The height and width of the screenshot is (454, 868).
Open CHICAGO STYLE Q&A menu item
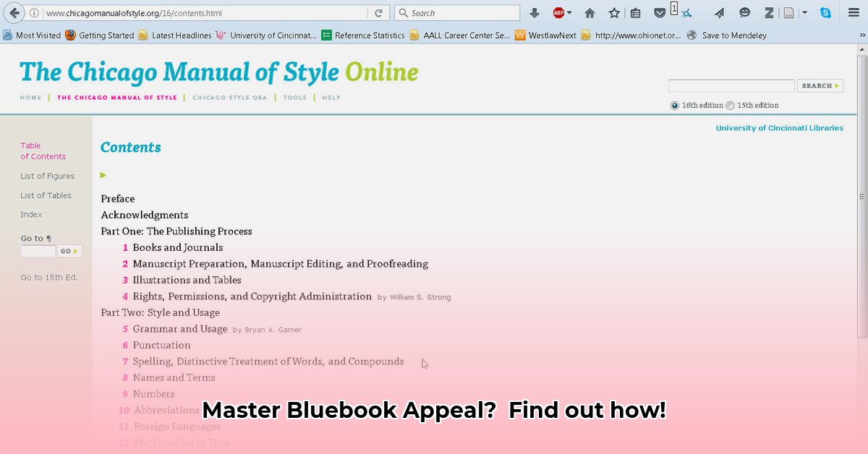pyautogui.click(x=229, y=98)
